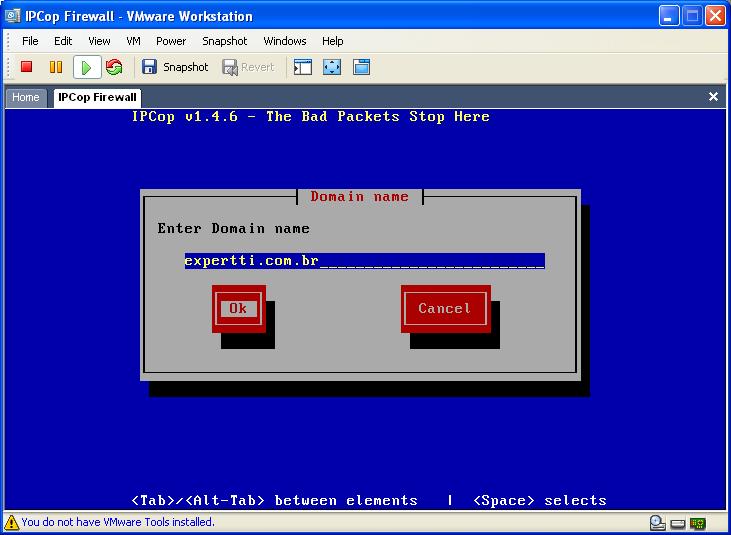Open the File menu
The width and height of the screenshot is (731, 535).
30,41
